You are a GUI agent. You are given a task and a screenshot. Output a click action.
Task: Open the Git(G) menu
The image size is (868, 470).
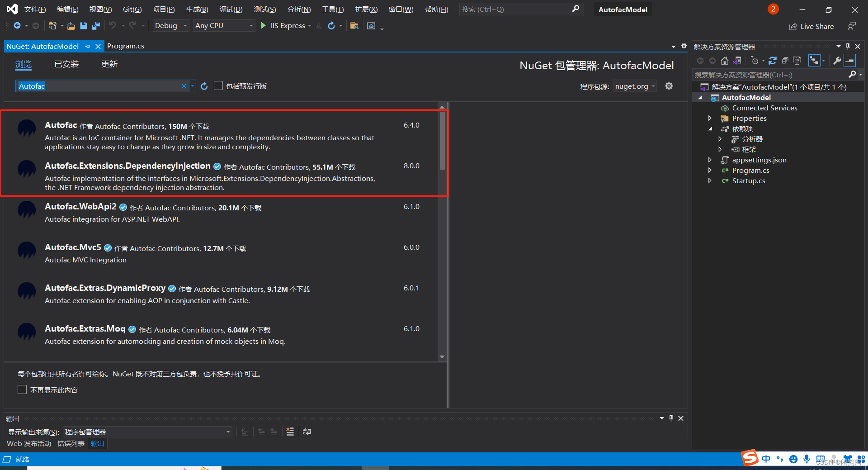132,9
